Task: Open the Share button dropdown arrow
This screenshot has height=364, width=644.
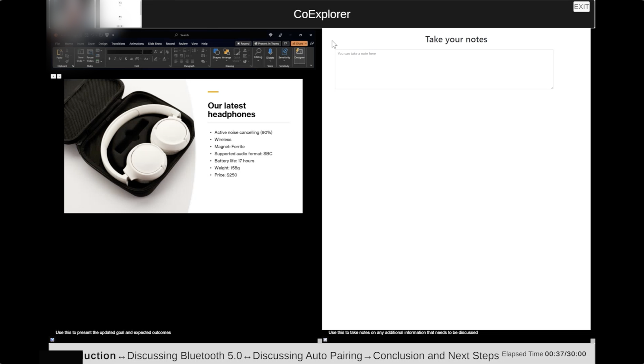Action: point(306,44)
